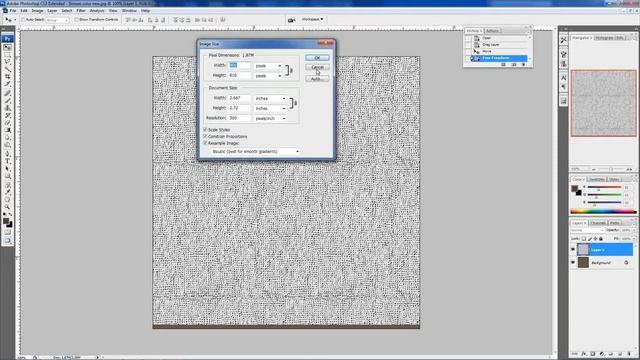Open document Width inches dropdown
The image size is (640, 360).
[270, 98]
